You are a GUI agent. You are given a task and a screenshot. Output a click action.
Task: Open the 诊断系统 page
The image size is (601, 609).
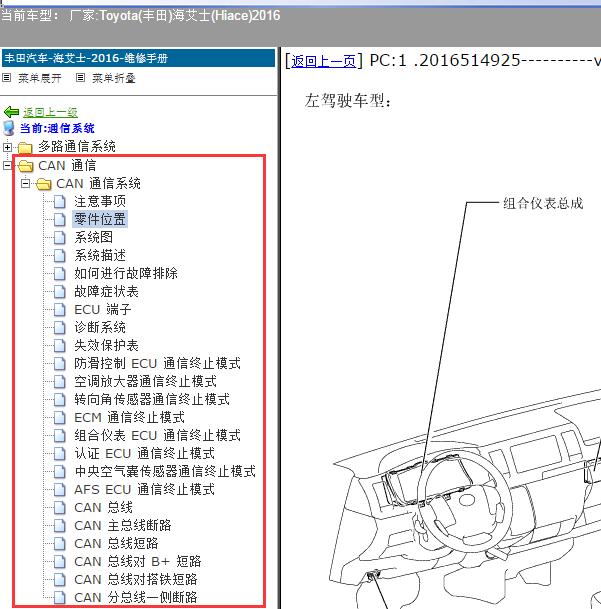pyautogui.click(x=100, y=327)
